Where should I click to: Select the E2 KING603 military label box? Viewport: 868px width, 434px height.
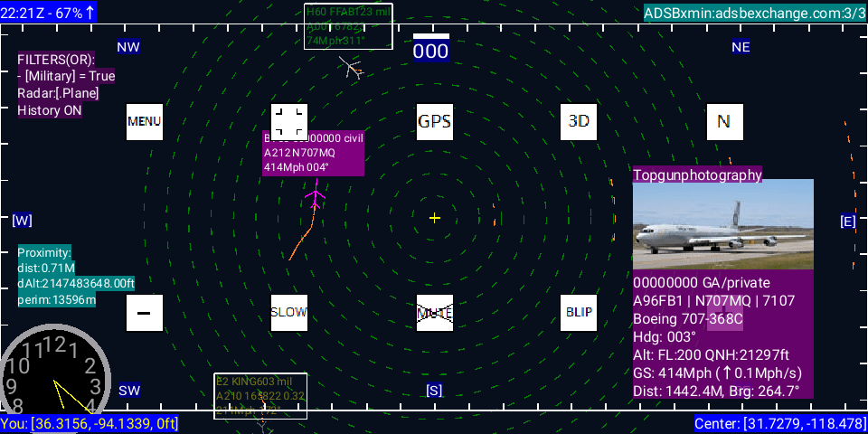260,395
